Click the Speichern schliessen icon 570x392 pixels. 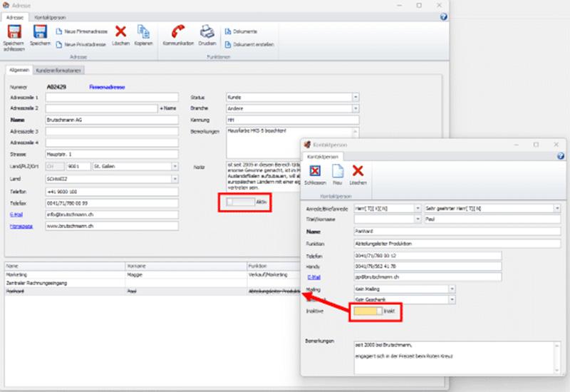click(14, 33)
